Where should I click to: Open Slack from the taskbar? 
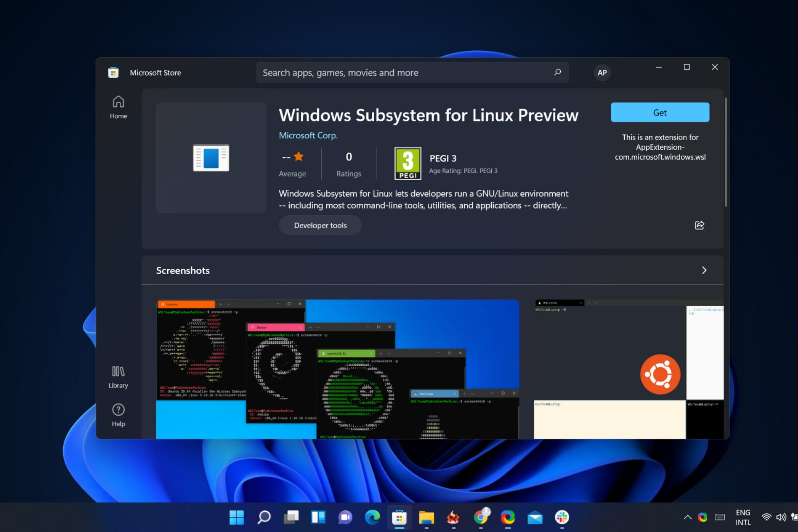[562, 517]
